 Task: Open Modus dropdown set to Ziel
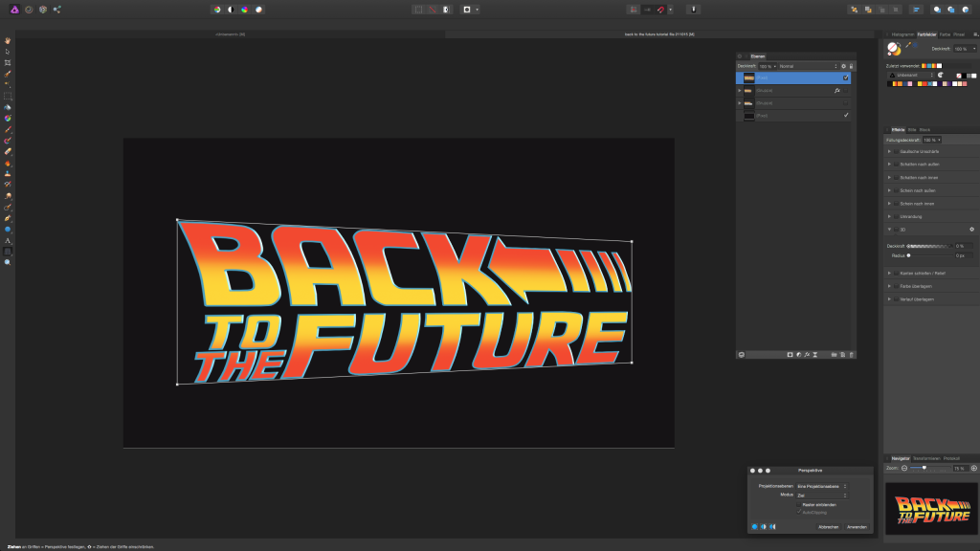coord(822,496)
